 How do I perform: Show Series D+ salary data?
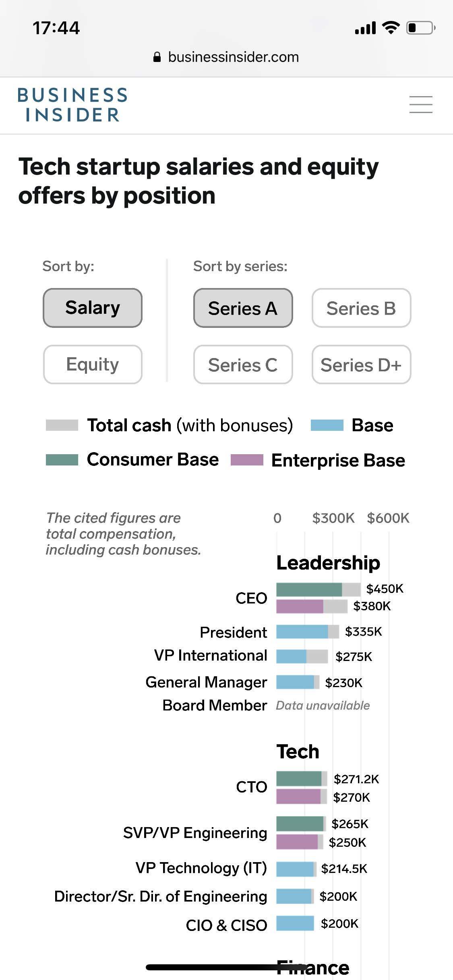[361, 364]
